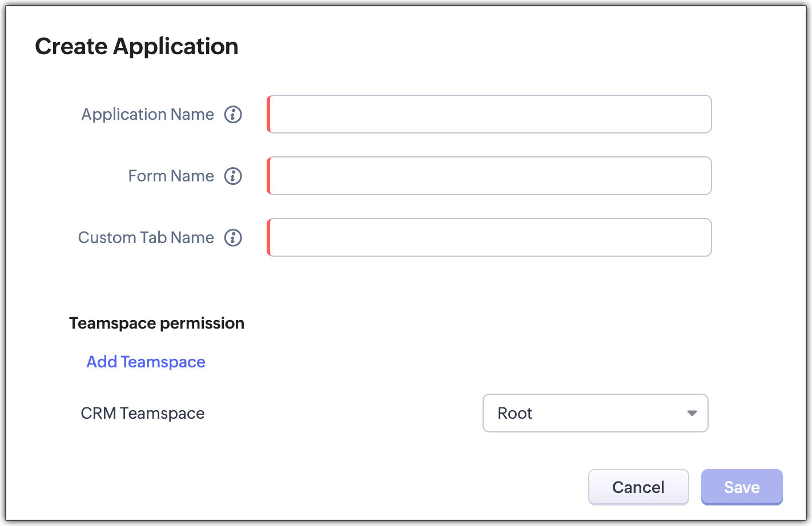Click the red required marker on Custom Tab Name
This screenshot has width=812, height=526.
[268, 237]
